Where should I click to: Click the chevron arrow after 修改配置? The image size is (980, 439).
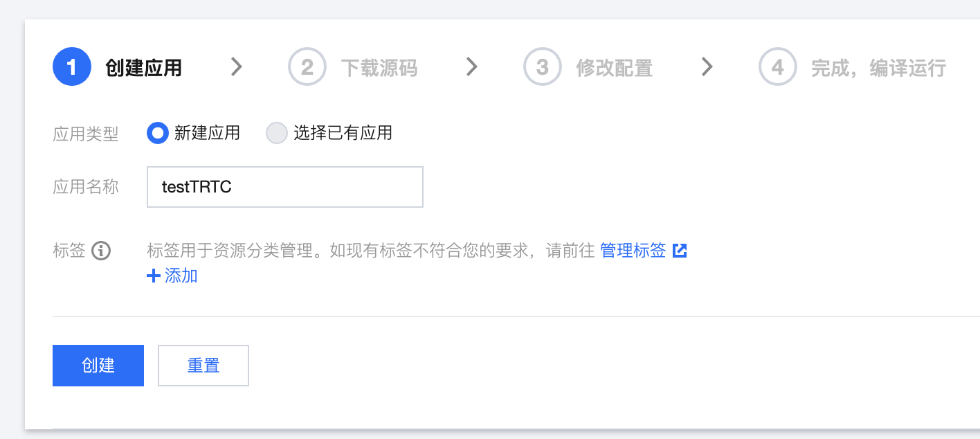coord(707,66)
